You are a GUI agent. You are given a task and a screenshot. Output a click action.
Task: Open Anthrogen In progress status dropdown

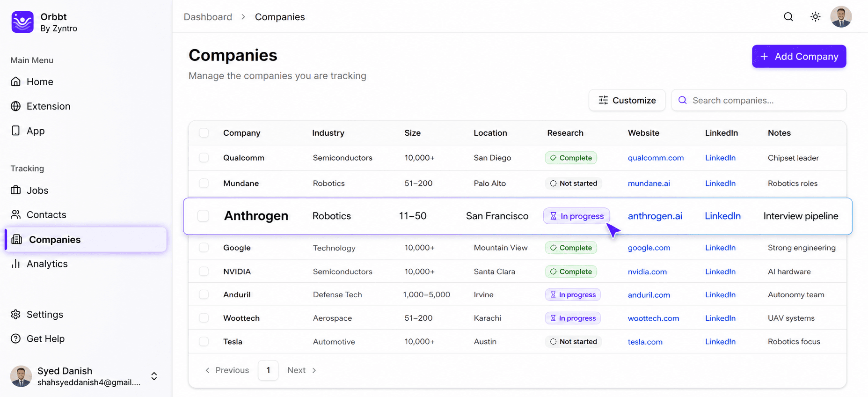pyautogui.click(x=576, y=216)
